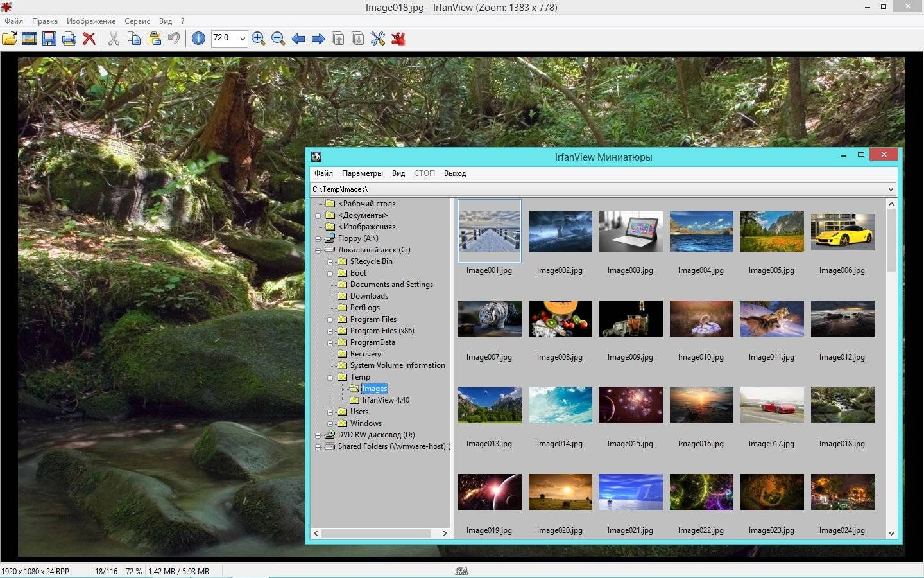
Task: Click СТОП in Thumbnails menu bar
Action: click(x=424, y=173)
